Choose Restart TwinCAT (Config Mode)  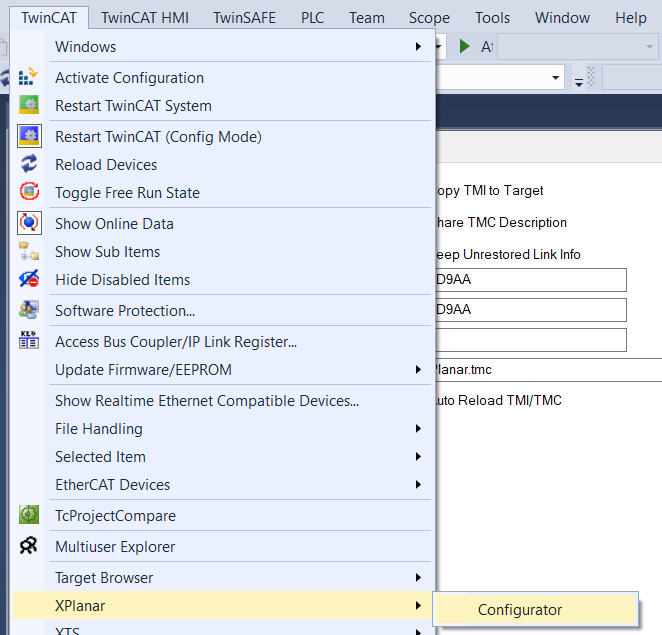224,137
